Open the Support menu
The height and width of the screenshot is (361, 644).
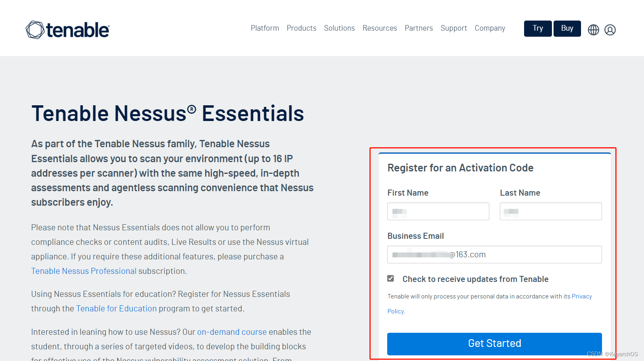point(454,28)
